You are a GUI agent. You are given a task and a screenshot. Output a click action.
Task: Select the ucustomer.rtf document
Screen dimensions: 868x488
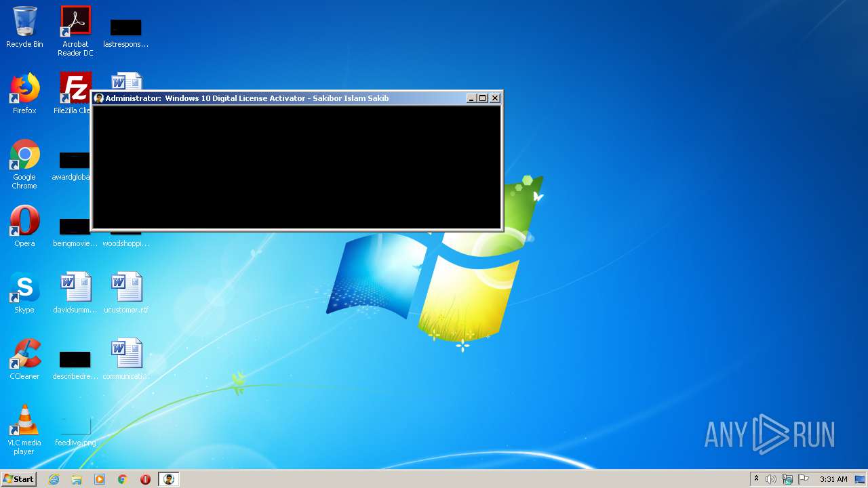pyautogui.click(x=126, y=293)
